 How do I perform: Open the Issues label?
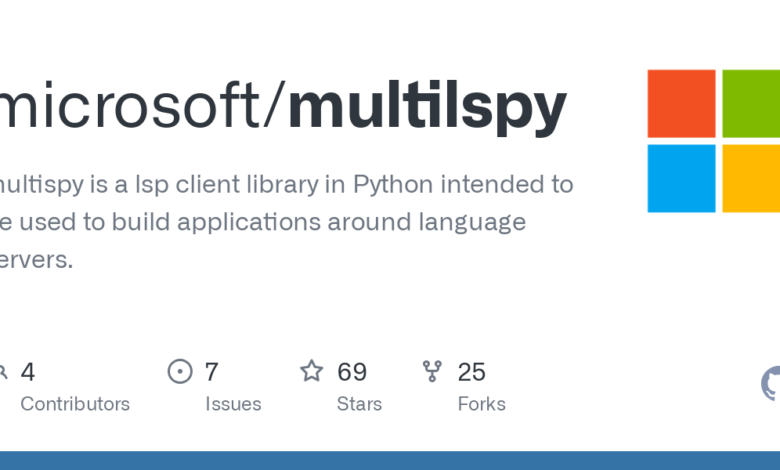pos(233,404)
